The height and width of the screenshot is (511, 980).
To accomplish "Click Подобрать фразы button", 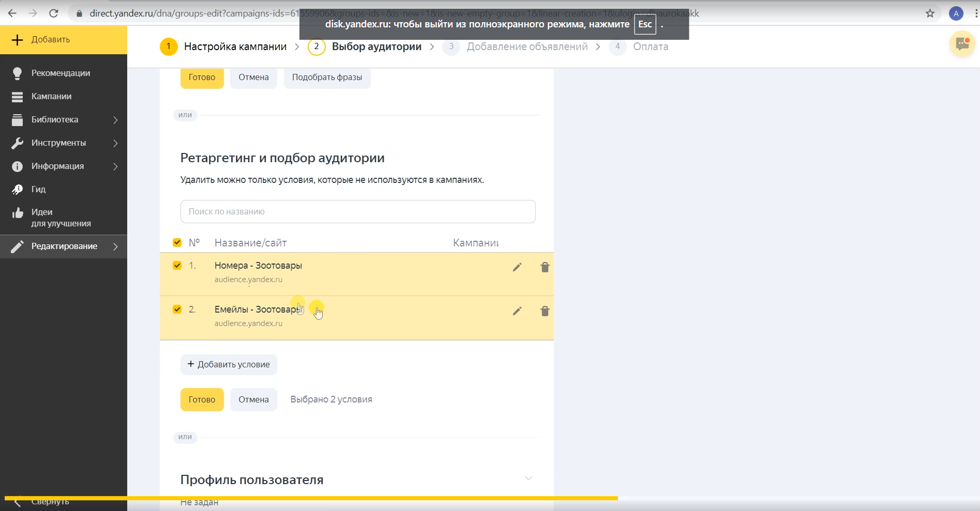I will pos(327,78).
